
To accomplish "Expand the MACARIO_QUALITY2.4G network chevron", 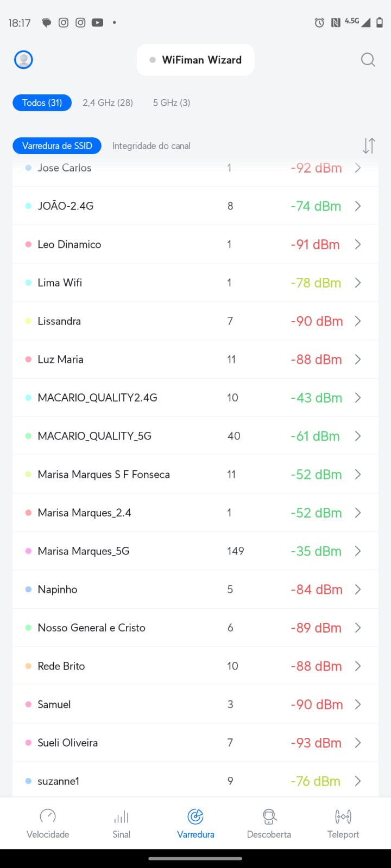I will click(358, 398).
